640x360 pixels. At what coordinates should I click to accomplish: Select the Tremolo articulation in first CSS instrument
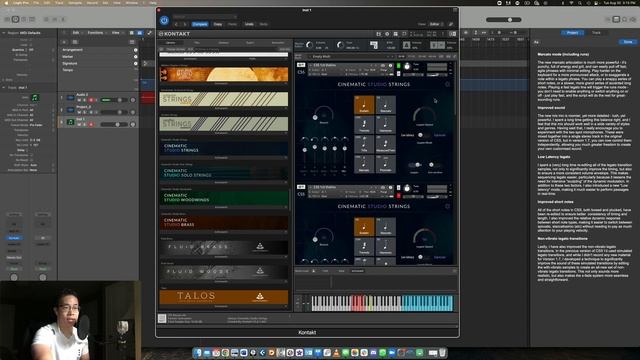364,124
